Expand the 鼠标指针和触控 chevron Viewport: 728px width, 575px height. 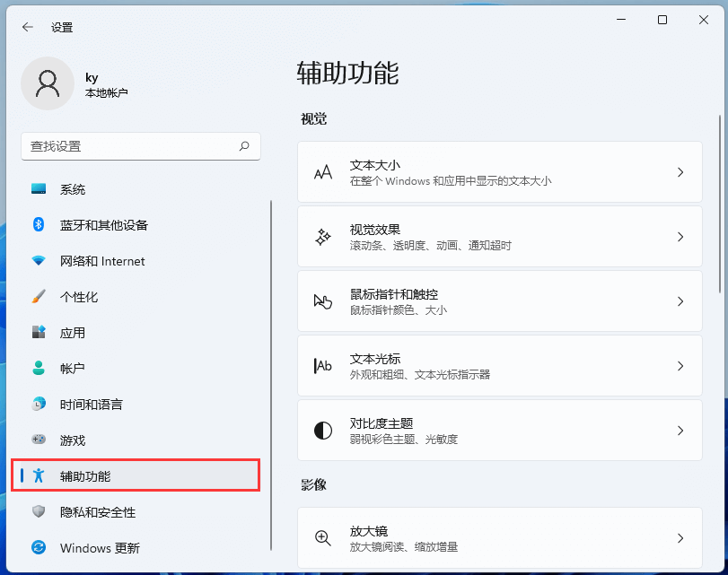(x=680, y=301)
